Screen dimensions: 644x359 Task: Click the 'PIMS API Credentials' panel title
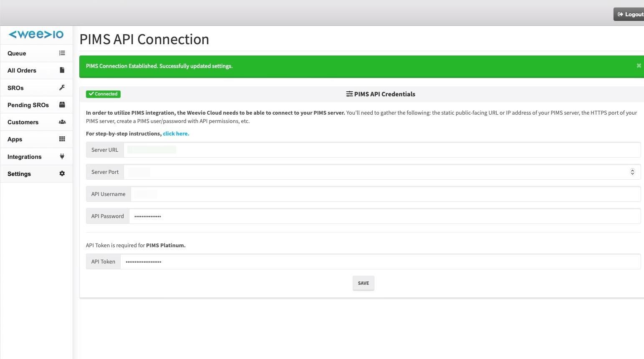point(385,94)
